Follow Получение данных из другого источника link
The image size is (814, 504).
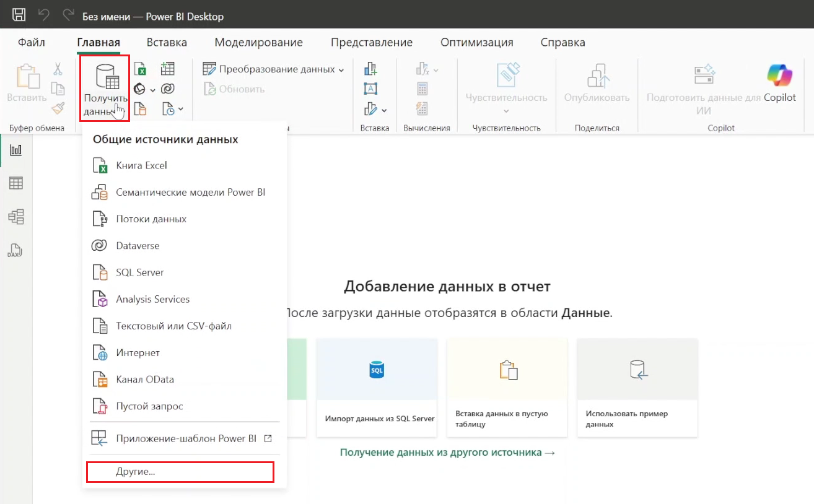tap(447, 453)
